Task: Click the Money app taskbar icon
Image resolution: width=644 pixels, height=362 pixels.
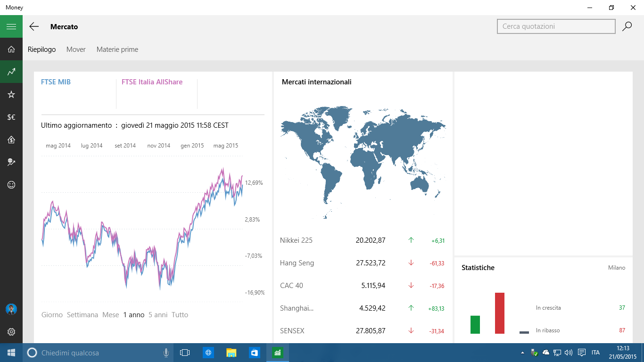Action: [x=278, y=353]
